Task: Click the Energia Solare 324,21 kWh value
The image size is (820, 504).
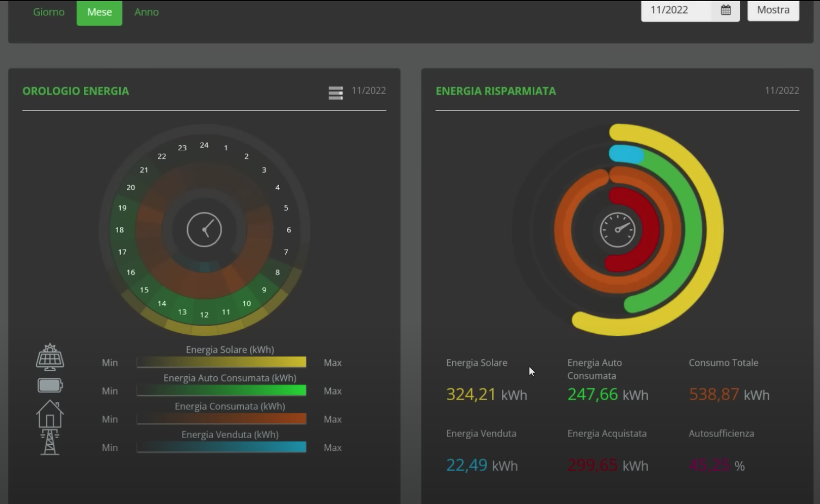Action: click(x=486, y=395)
